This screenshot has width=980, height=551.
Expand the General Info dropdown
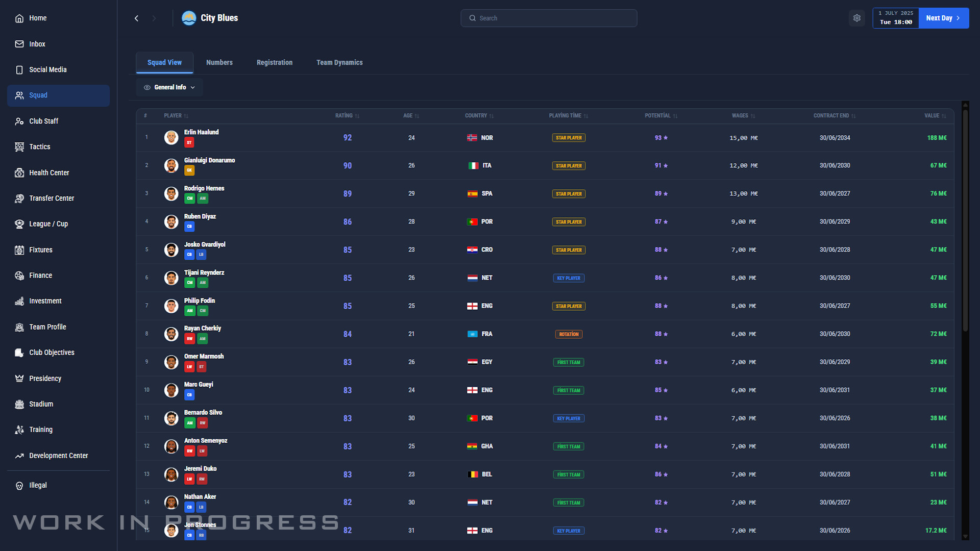point(193,87)
